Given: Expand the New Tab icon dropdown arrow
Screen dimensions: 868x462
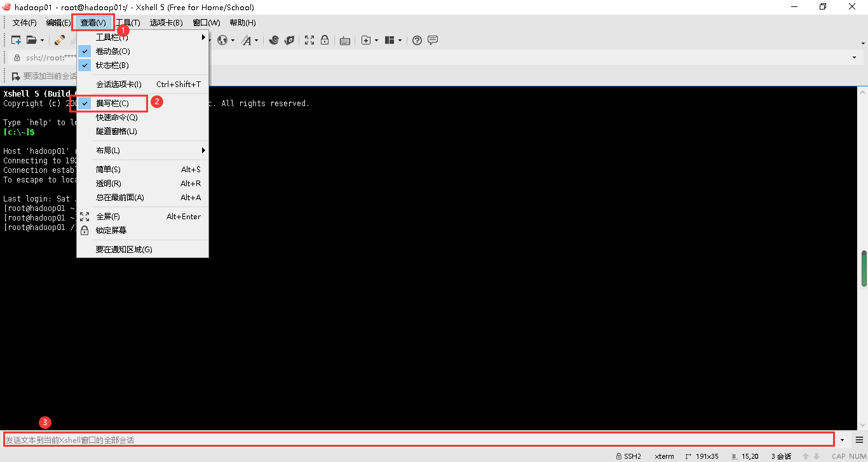Looking at the screenshot, I should (x=376, y=40).
